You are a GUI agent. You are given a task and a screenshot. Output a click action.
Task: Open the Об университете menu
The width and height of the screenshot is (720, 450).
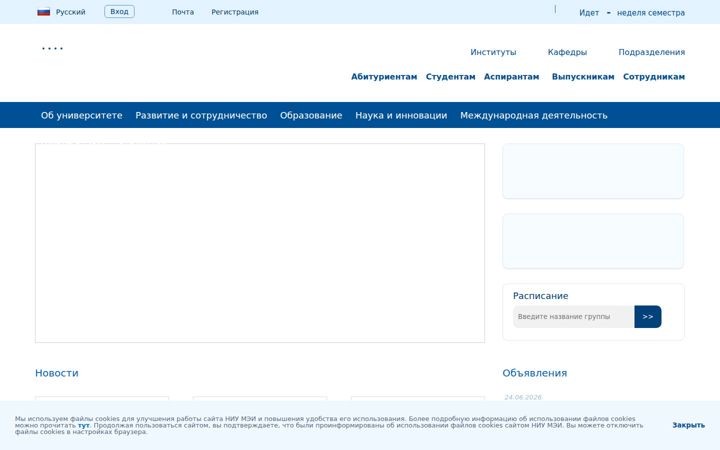[x=81, y=115]
